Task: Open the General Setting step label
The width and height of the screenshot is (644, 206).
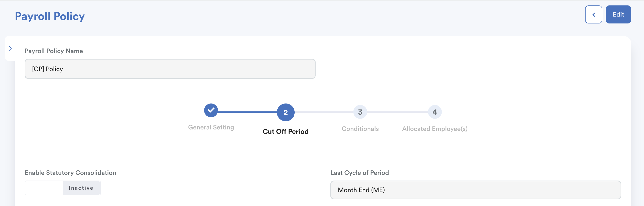Action: 211,127
